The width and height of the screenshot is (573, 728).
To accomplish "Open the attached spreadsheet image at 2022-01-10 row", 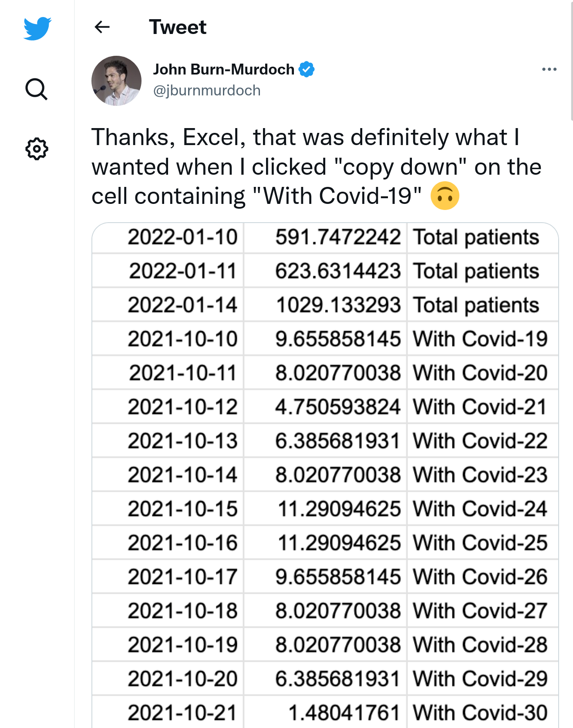I will point(183,237).
